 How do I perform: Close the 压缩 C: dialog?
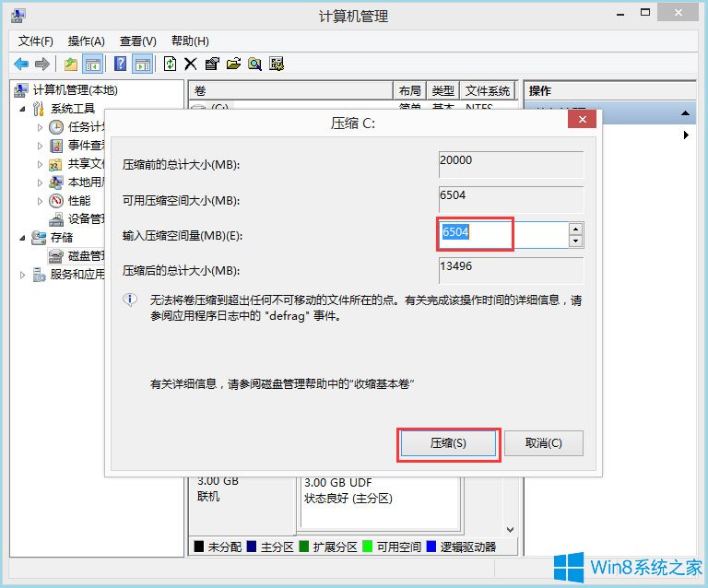pyautogui.click(x=582, y=120)
